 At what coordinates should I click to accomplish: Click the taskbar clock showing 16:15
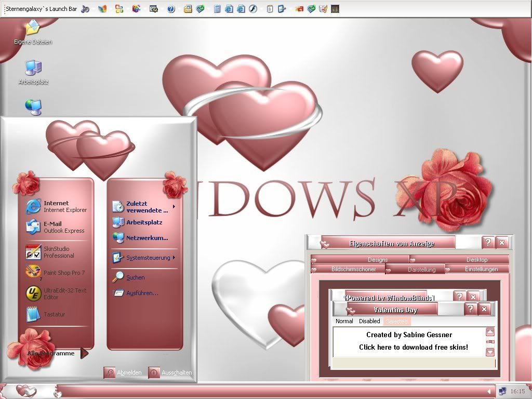coord(518,391)
